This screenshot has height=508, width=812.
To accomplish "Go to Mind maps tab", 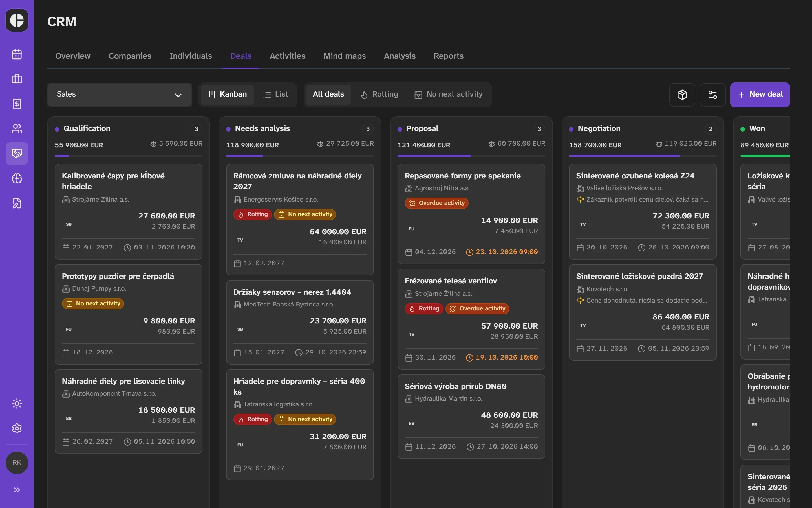I will (x=345, y=56).
